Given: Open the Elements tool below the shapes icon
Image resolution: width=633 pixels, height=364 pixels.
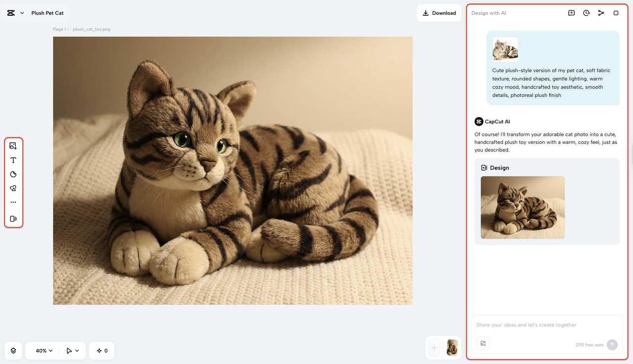Looking at the screenshot, I should 13,188.
